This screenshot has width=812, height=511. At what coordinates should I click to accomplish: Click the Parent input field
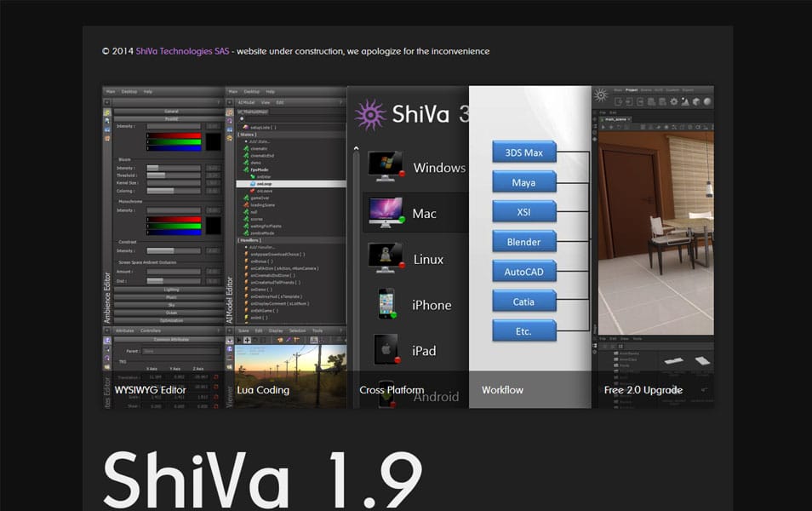click(181, 352)
